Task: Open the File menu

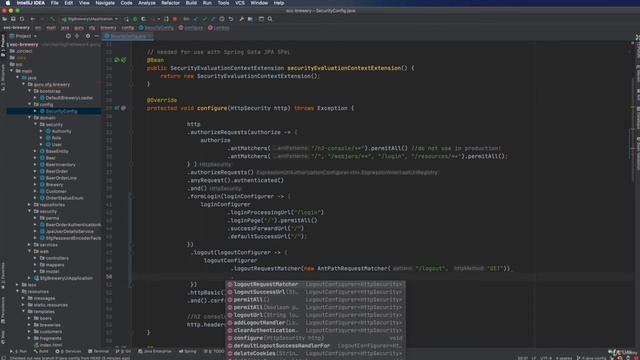Action: [55, 3]
